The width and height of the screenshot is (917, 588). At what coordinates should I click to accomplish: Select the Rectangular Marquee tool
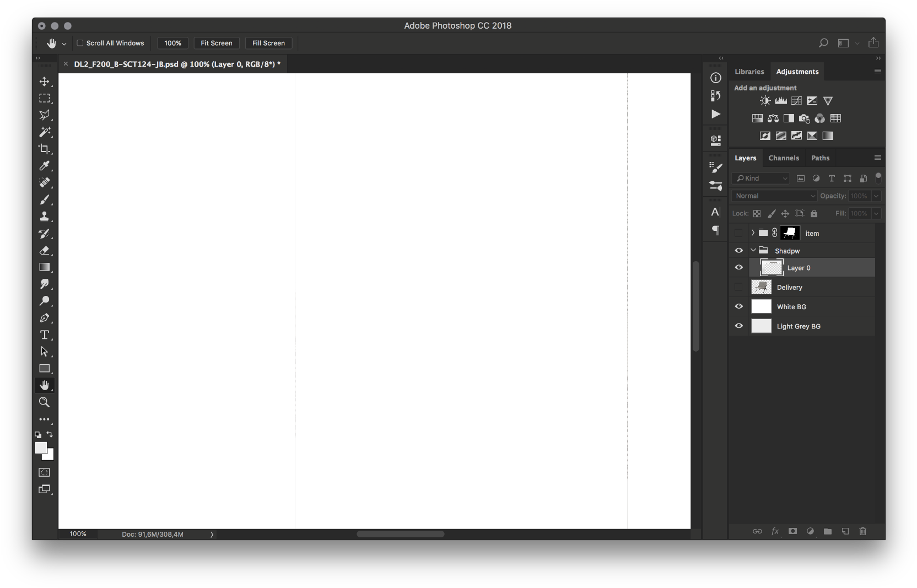[45, 98]
